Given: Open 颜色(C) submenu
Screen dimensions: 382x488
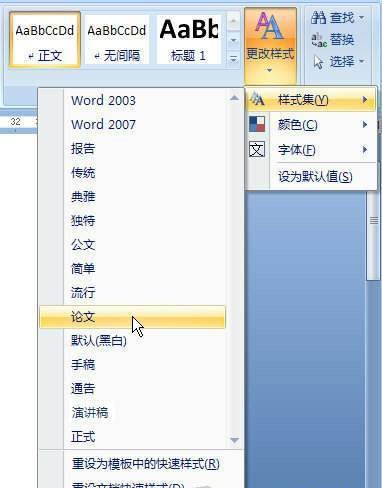Looking at the screenshot, I should pos(311,125).
